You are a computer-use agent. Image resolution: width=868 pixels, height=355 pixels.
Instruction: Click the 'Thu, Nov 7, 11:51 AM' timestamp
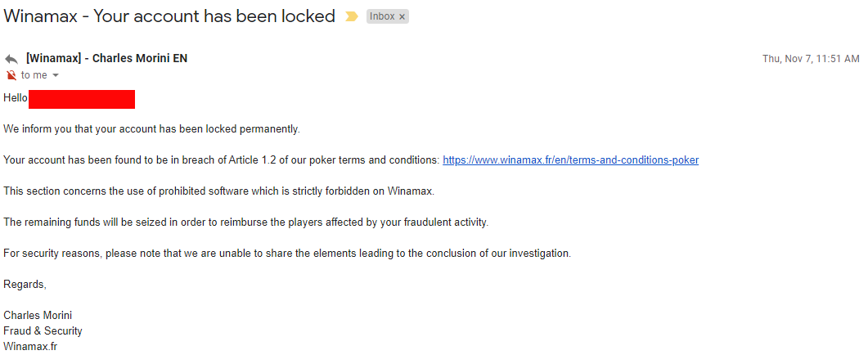[810, 59]
